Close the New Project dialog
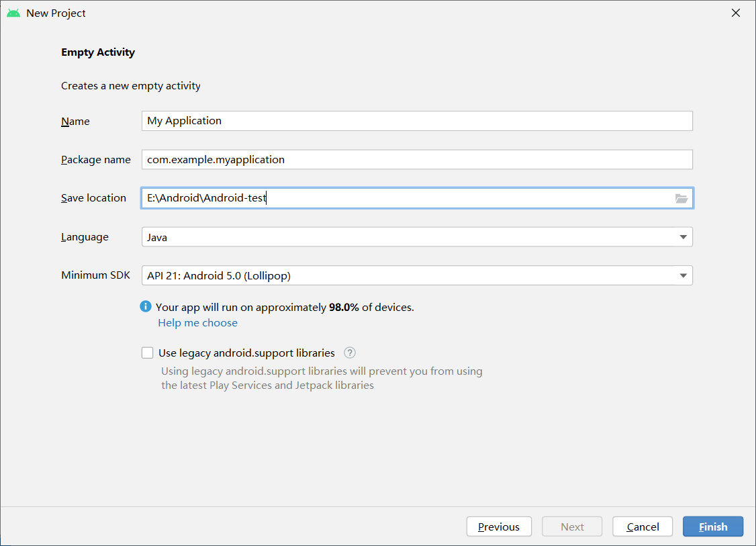The height and width of the screenshot is (546, 756). click(x=736, y=13)
